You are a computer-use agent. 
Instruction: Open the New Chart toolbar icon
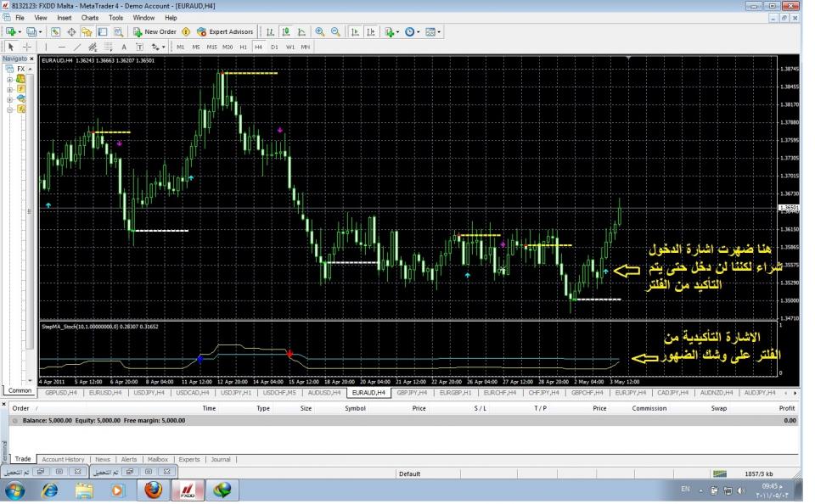tap(11, 31)
